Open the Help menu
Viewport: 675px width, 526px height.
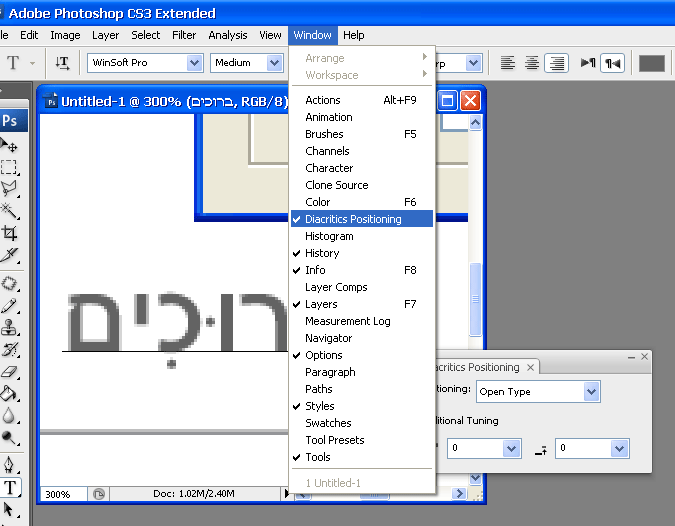(353, 35)
